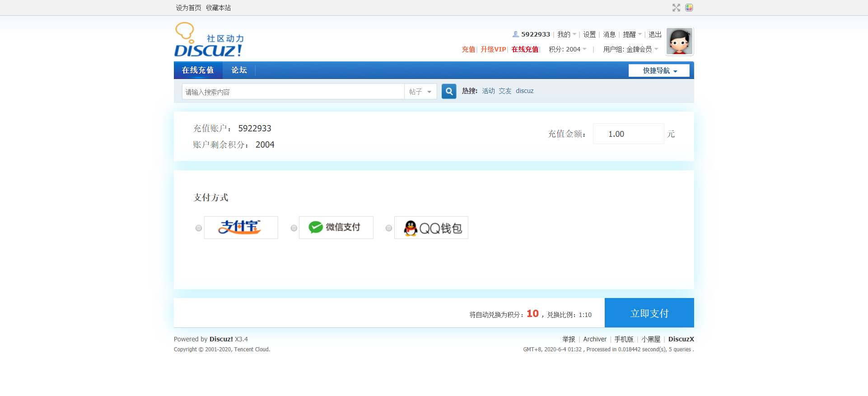Click the widescreen toggle icon at top right
The height and width of the screenshot is (396, 868).
[676, 8]
